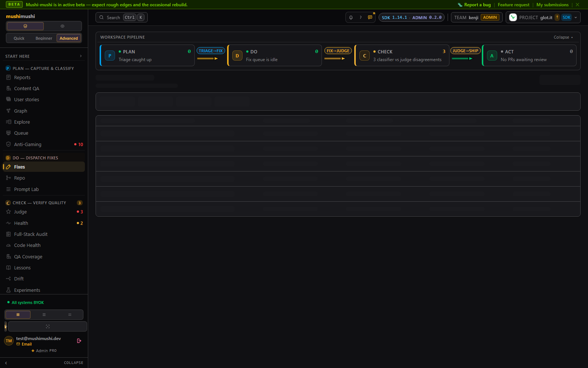Viewport: 588px width, 368px height.
Task: Open the ACT pipeline stage card
Action: click(x=529, y=56)
